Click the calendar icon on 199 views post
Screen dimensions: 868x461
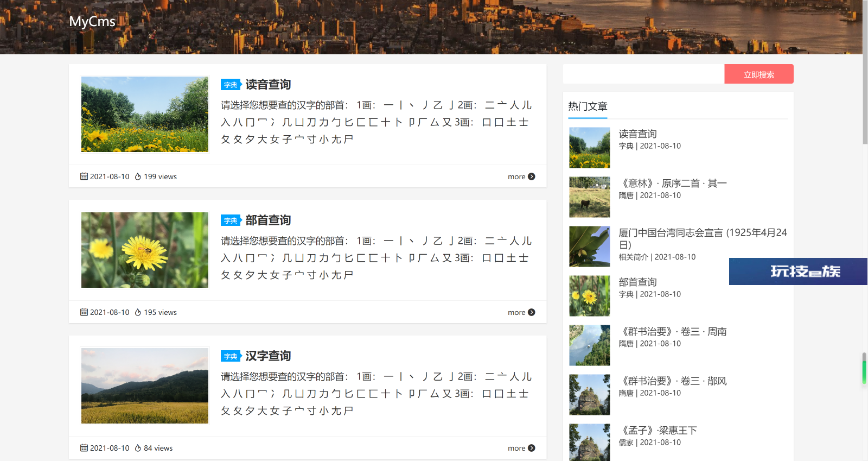[x=84, y=176]
